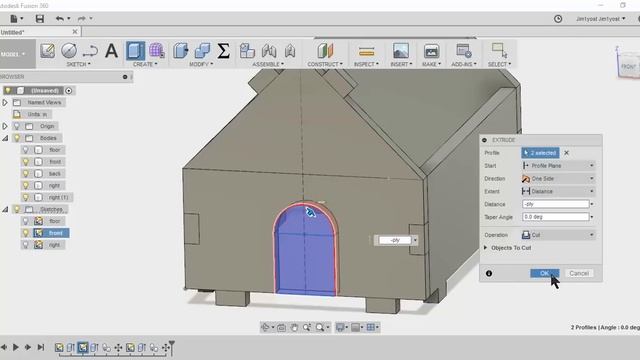
Task: Open the user account name dropdown
Action: tap(600, 19)
